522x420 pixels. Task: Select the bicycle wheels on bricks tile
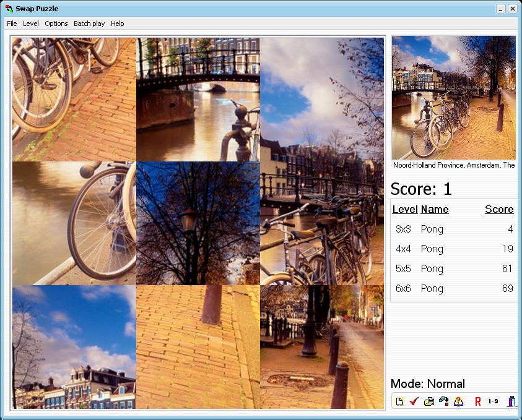(74, 100)
